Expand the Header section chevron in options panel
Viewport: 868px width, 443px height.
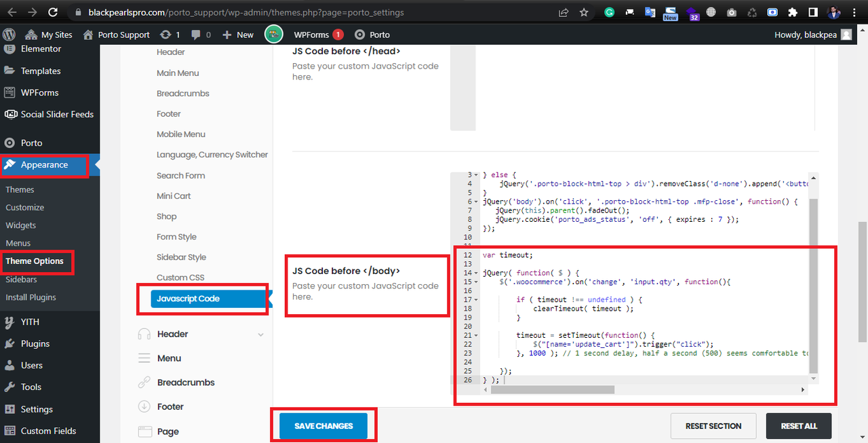point(261,334)
